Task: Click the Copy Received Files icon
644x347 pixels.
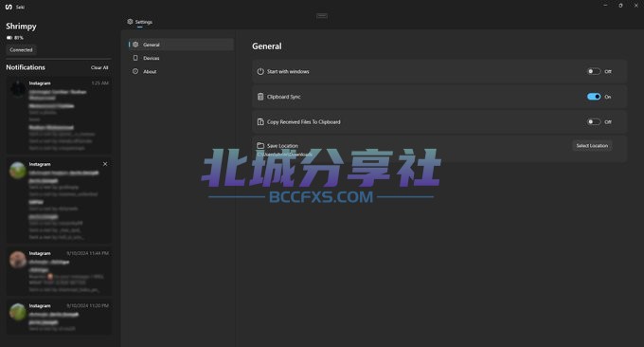Action: click(260, 121)
